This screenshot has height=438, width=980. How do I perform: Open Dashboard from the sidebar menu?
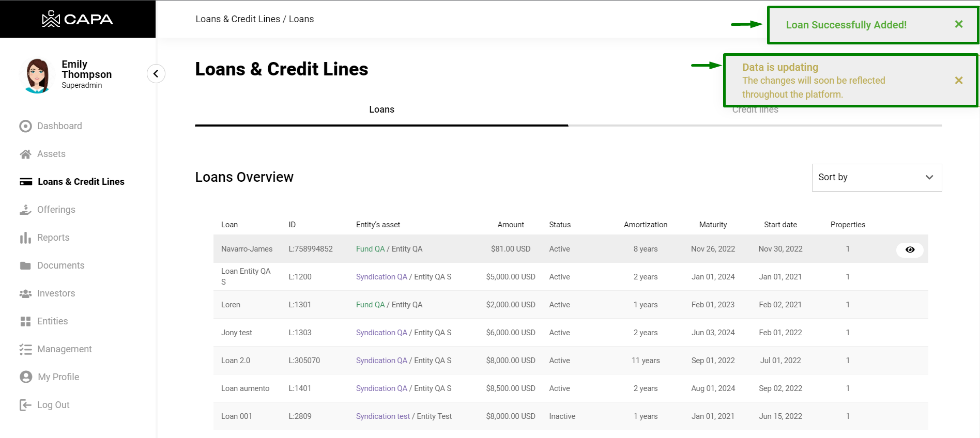click(59, 126)
